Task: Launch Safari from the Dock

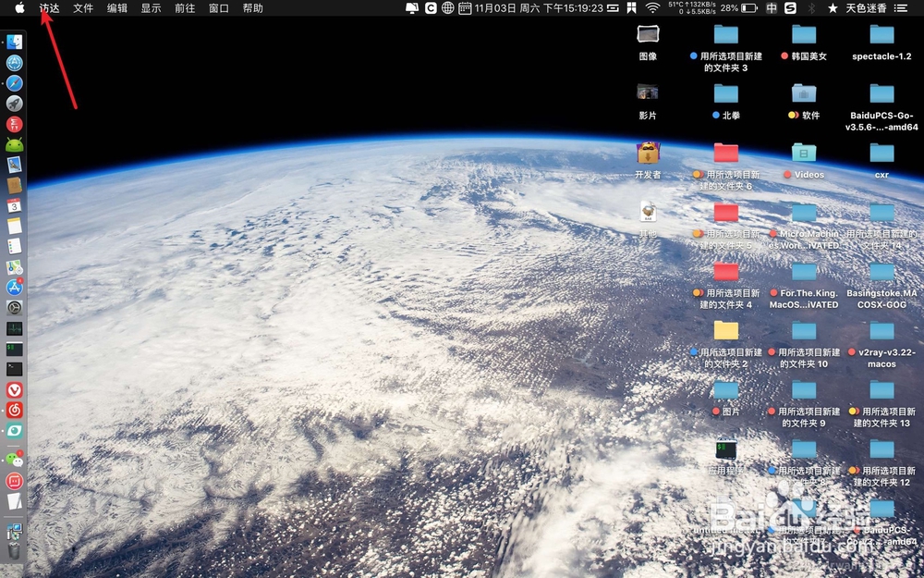Action: coord(14,83)
